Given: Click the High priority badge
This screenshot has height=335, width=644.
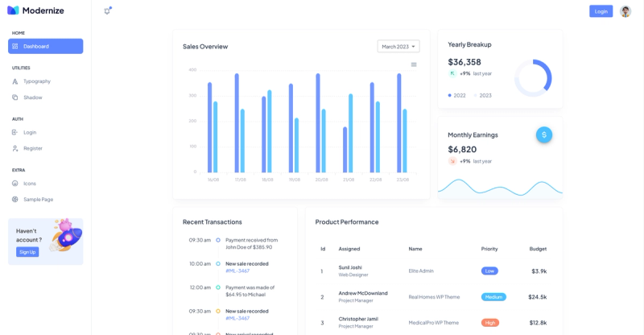Looking at the screenshot, I should pyautogui.click(x=490, y=323).
